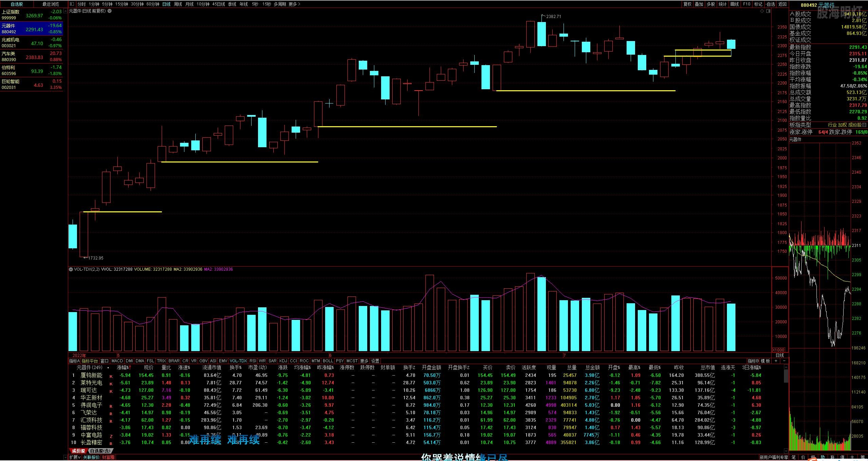Open the chart title dropdown arrow
Image resolution: width=868 pixels, height=461 pixels.
click(x=110, y=11)
